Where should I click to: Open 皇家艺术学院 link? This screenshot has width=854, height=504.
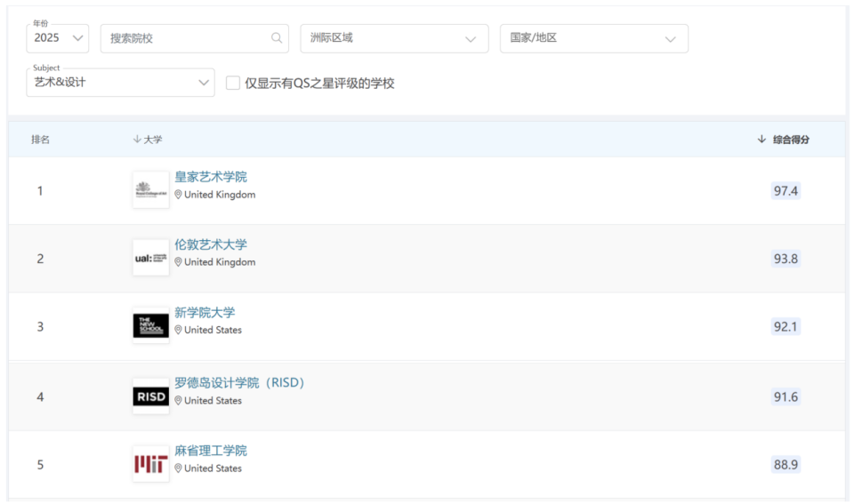pos(211,177)
